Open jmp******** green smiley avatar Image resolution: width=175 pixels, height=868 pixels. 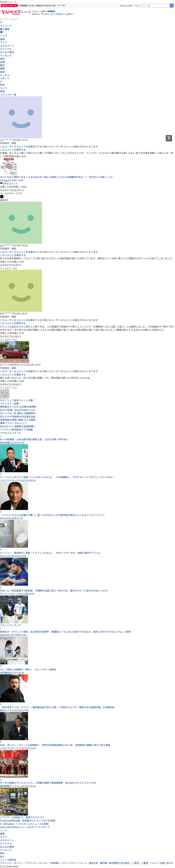point(21,223)
